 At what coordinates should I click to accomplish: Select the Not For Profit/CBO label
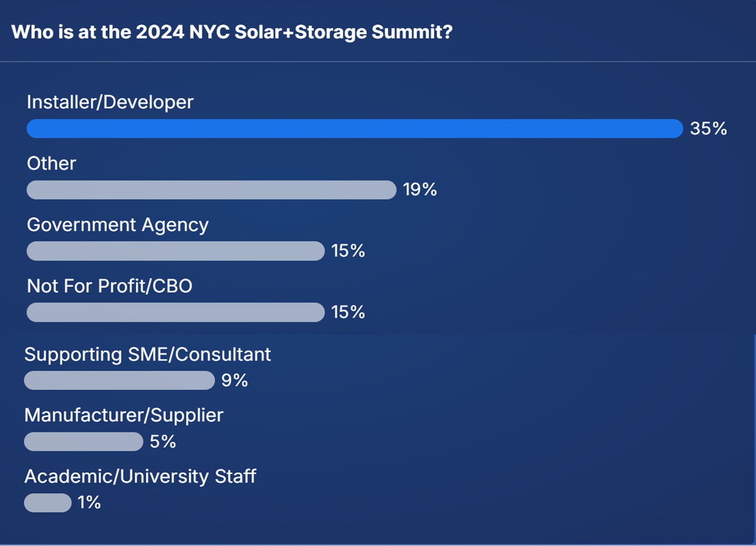pyautogui.click(x=110, y=286)
